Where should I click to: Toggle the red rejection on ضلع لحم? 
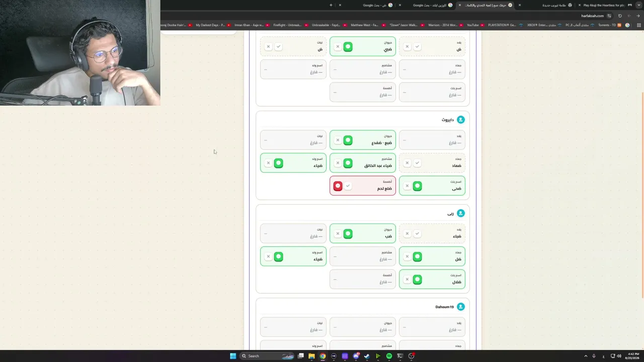point(338,186)
